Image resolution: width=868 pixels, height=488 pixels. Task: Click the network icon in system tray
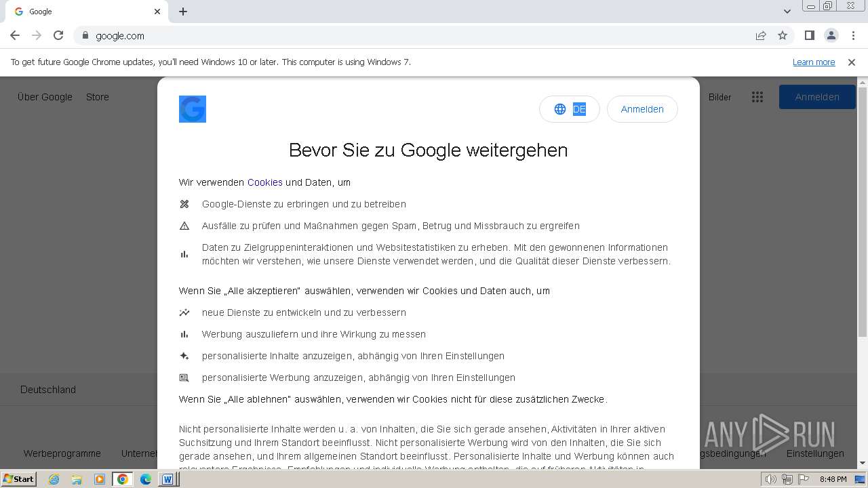point(787,479)
